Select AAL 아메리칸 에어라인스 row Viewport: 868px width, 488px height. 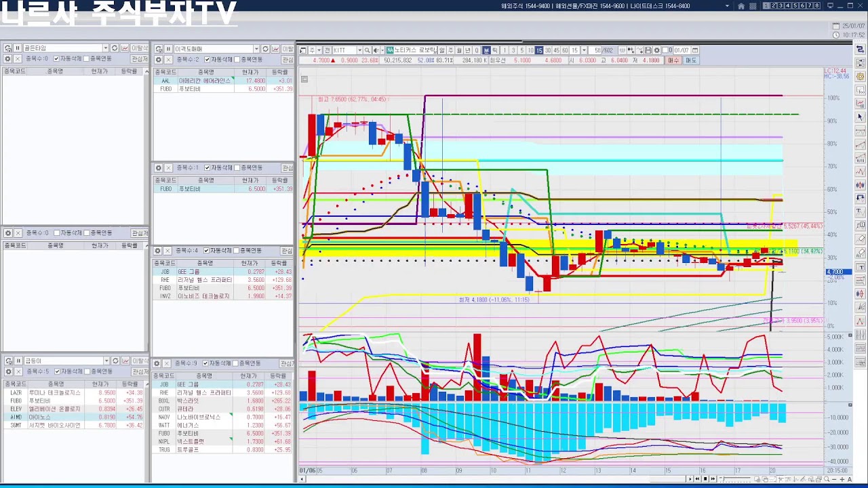click(222, 81)
